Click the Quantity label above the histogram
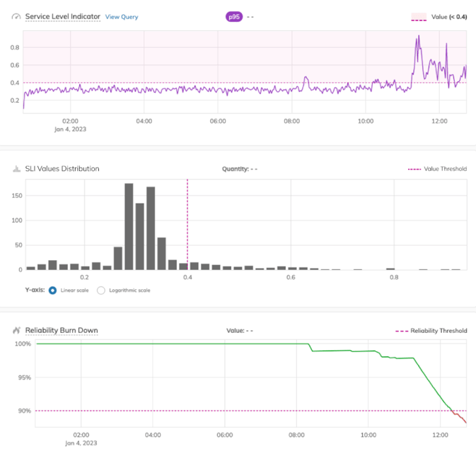 coord(234,169)
